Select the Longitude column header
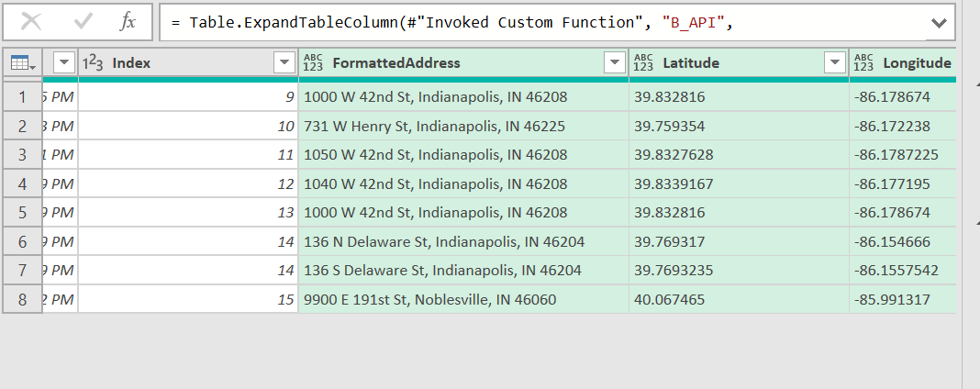The width and height of the screenshot is (980, 389). (903, 62)
